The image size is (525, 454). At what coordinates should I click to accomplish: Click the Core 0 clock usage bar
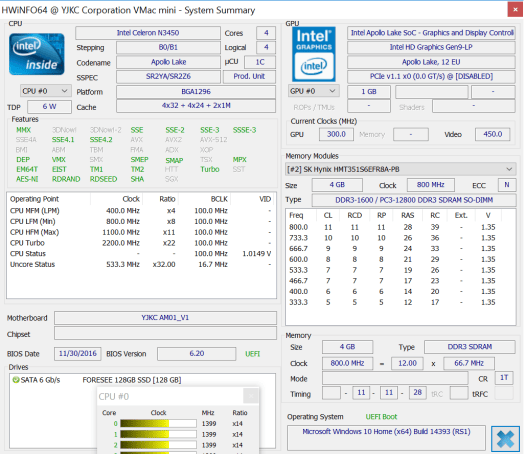tap(158, 424)
